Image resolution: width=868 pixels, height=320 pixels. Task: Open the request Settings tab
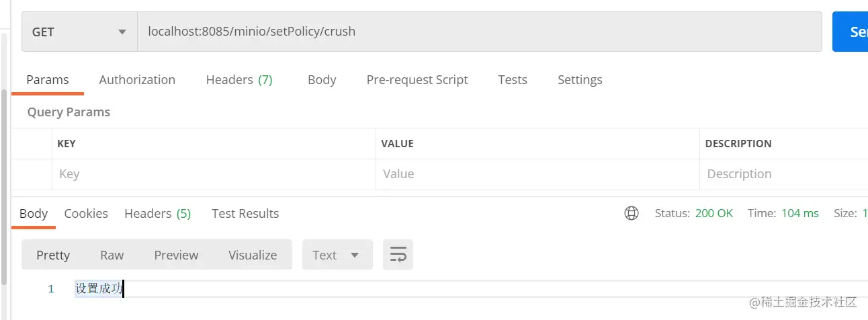point(580,79)
